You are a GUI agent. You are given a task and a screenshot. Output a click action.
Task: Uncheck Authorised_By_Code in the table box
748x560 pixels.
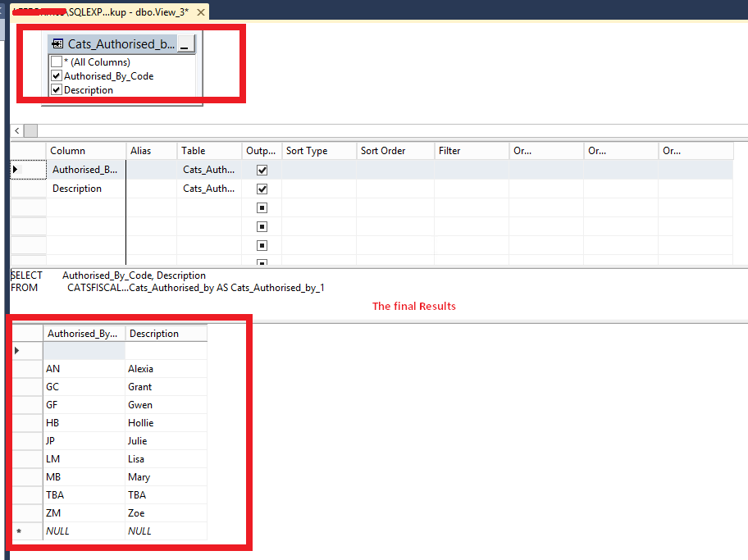tap(57, 76)
